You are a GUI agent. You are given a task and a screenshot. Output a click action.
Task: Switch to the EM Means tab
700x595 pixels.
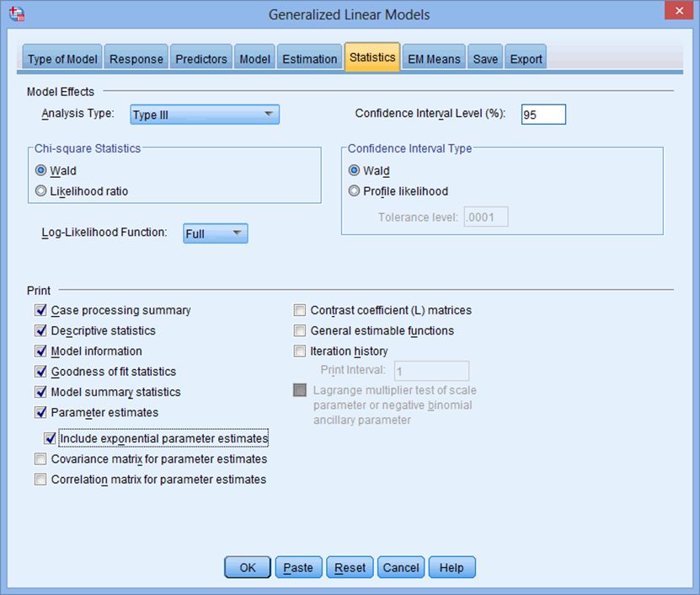434,58
